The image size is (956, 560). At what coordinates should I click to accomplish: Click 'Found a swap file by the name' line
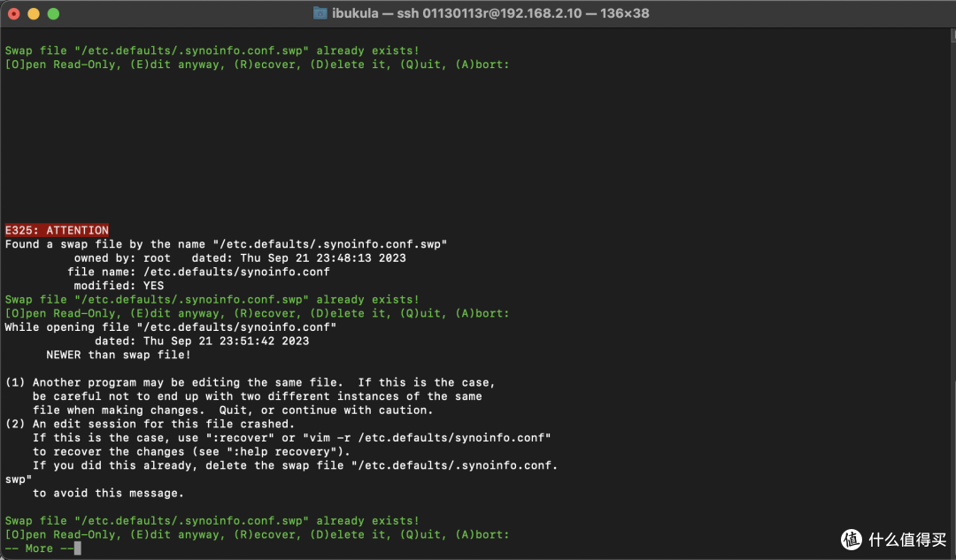coord(227,244)
